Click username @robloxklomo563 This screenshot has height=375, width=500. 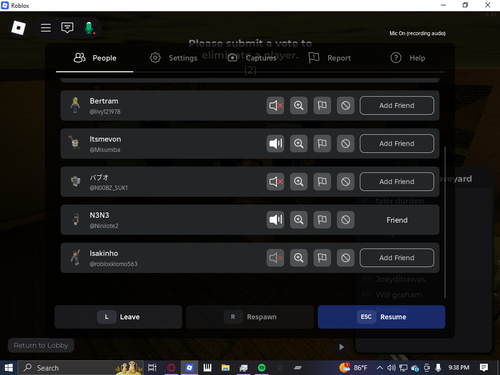[113, 264]
